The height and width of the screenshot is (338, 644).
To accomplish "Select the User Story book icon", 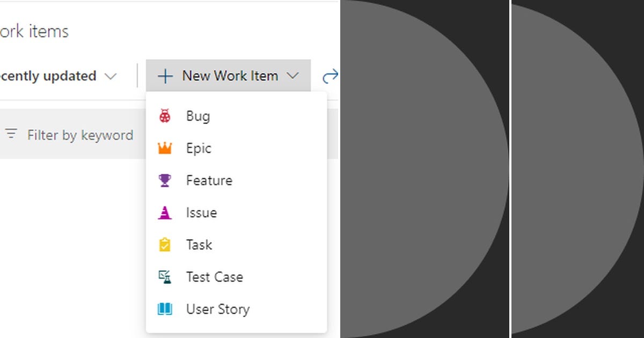I will 164,309.
